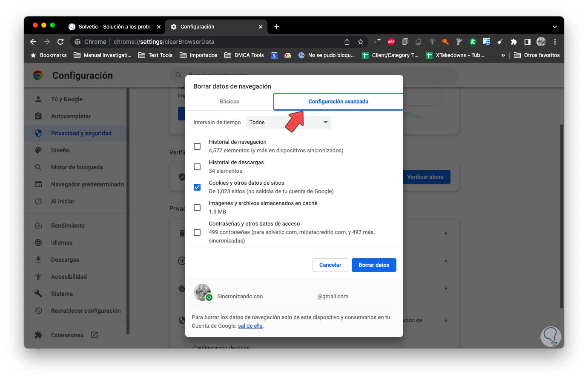Reload the page with the refresh icon
The width and height of the screenshot is (588, 380).
[x=60, y=42]
